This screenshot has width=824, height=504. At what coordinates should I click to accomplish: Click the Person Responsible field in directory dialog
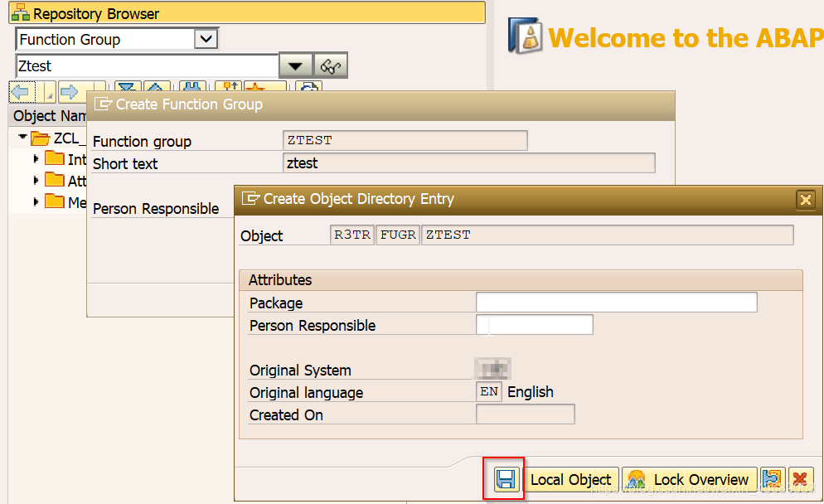(534, 324)
